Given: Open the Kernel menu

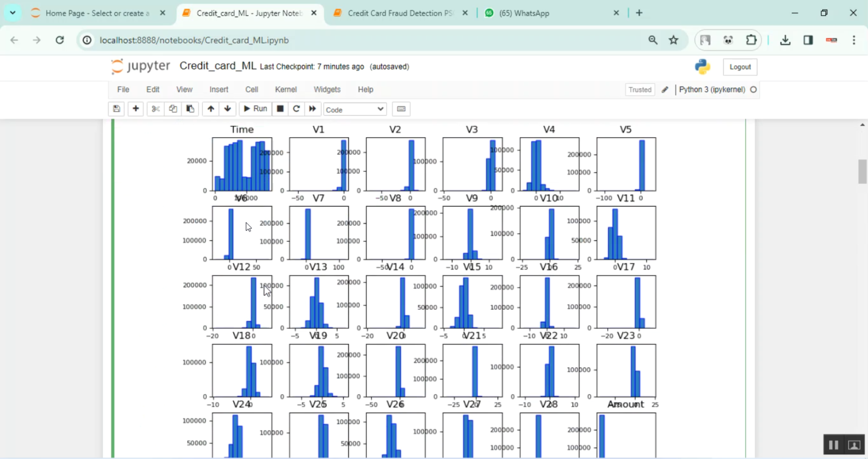Looking at the screenshot, I should click(286, 90).
